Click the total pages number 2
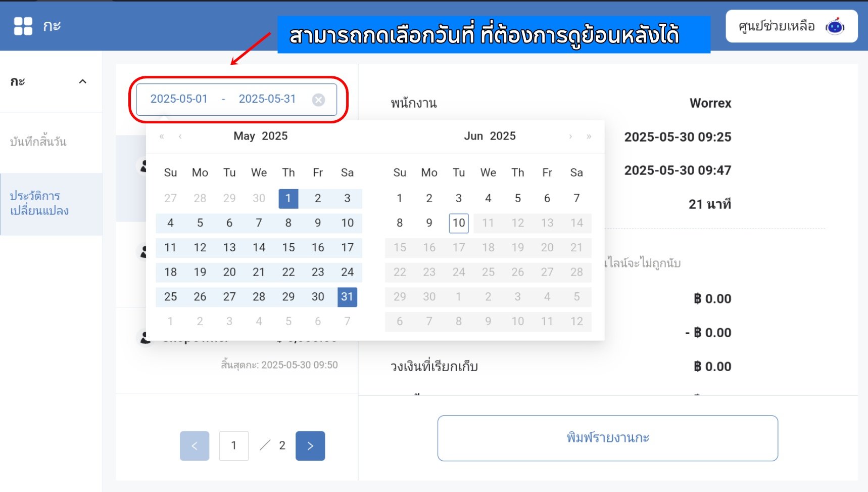 click(x=282, y=445)
